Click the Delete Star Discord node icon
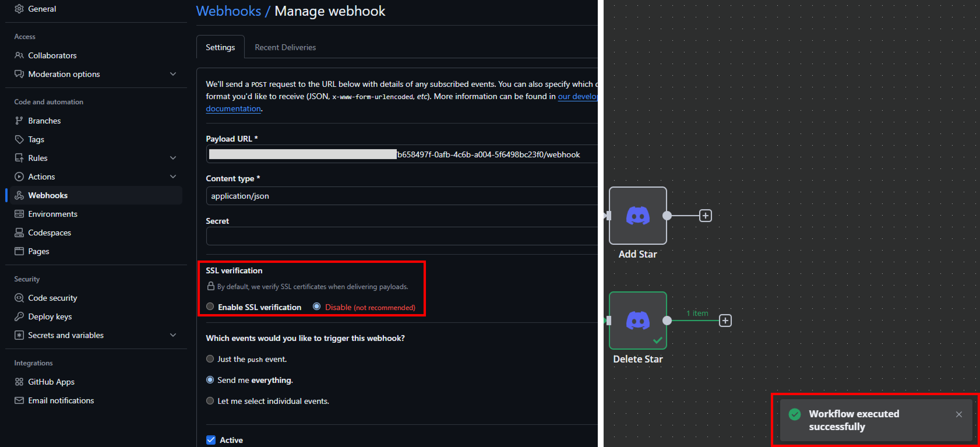This screenshot has height=447, width=980. coord(638,320)
